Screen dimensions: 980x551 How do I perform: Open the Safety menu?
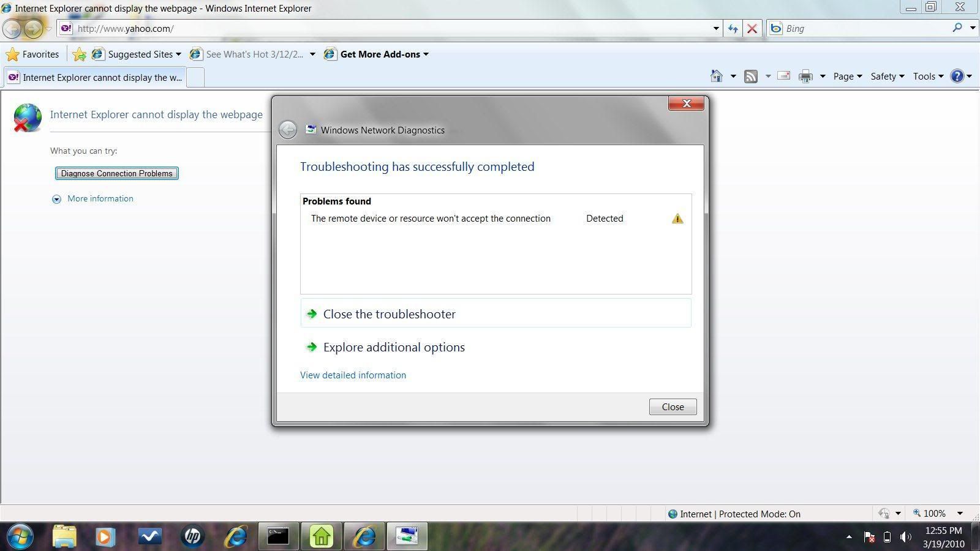[888, 76]
